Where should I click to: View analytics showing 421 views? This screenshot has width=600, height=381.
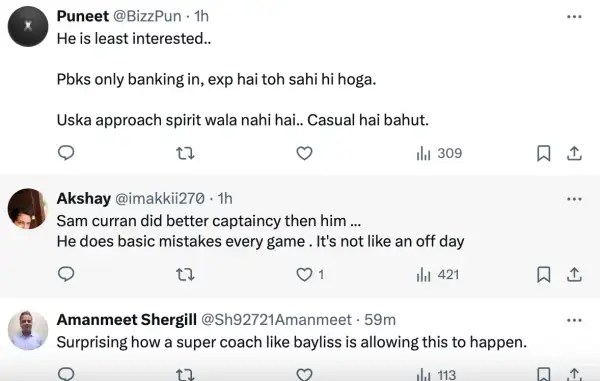point(438,274)
